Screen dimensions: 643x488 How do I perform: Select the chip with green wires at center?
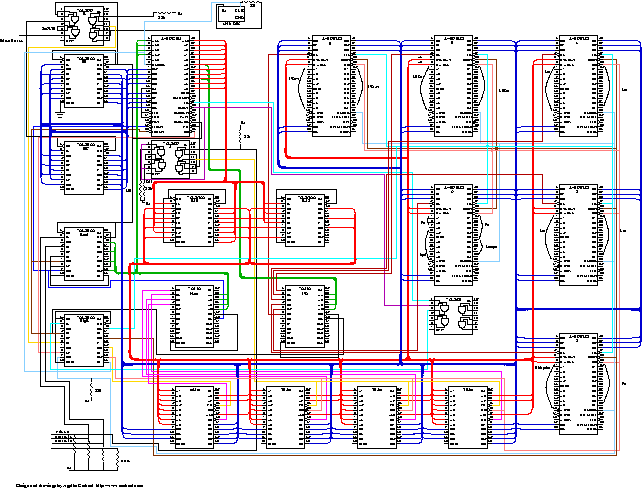302,310
